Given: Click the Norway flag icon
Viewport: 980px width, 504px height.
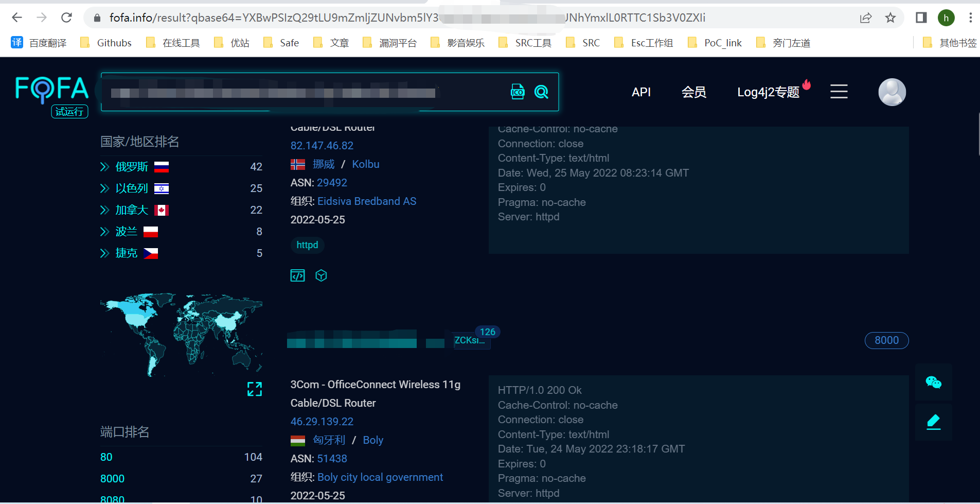Looking at the screenshot, I should coord(298,164).
